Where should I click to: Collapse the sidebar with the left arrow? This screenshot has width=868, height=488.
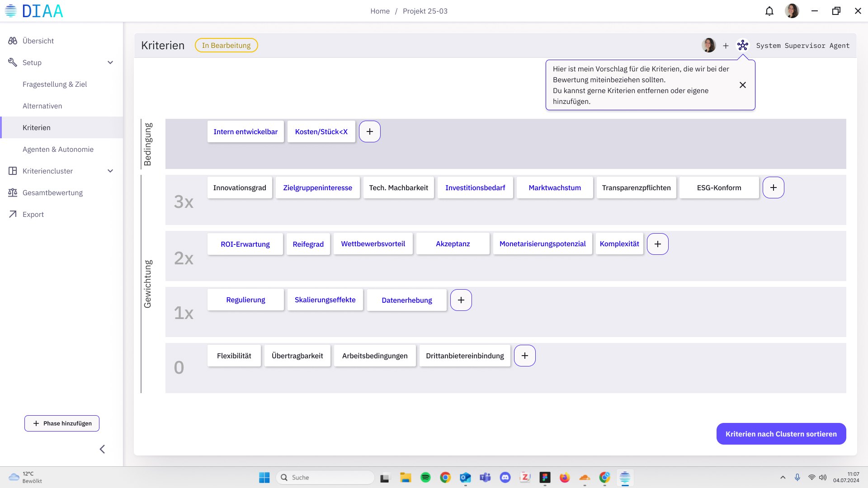(x=102, y=449)
